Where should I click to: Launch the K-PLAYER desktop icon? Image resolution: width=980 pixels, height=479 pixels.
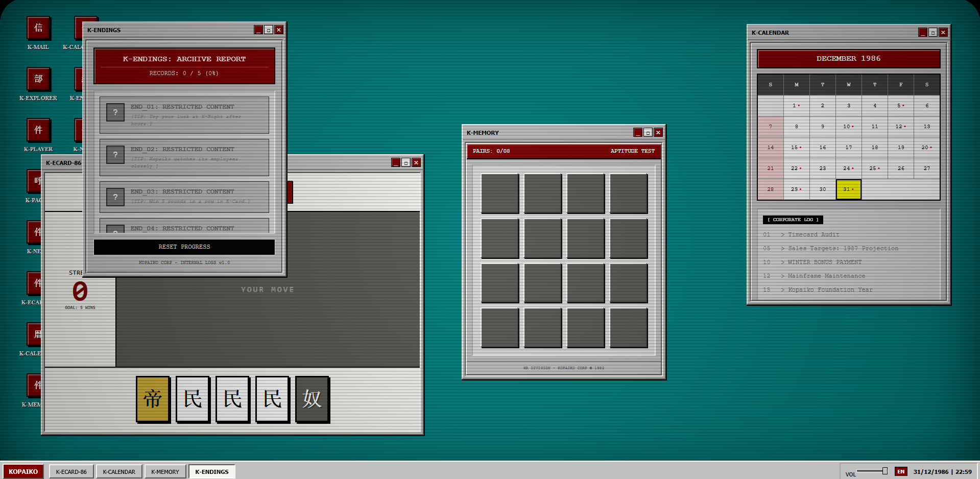click(38, 130)
